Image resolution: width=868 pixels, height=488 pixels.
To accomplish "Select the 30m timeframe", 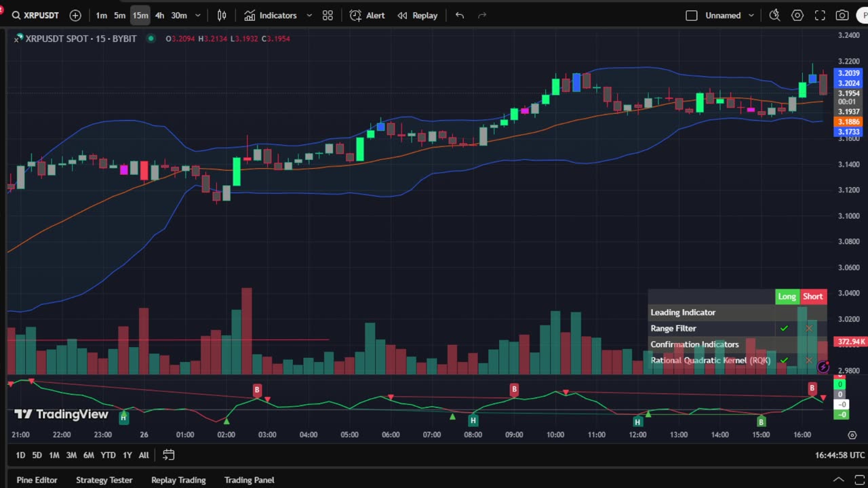I will tap(179, 15).
